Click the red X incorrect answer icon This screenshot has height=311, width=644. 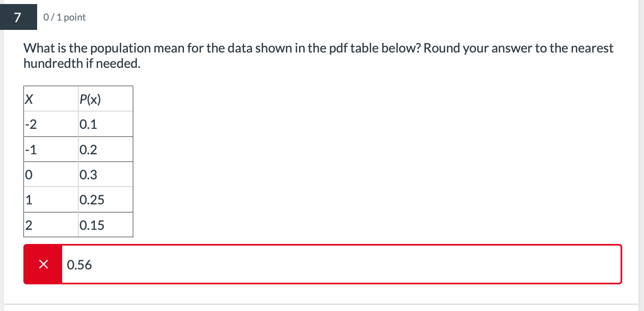click(x=43, y=265)
